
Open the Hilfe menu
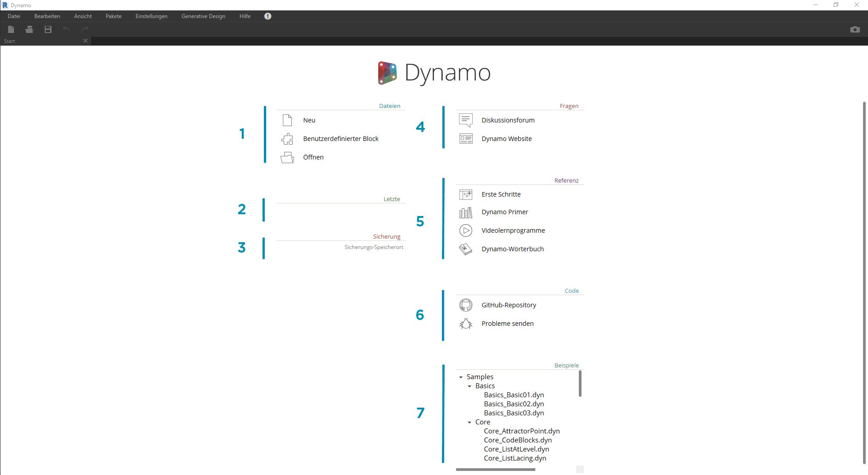pos(245,16)
